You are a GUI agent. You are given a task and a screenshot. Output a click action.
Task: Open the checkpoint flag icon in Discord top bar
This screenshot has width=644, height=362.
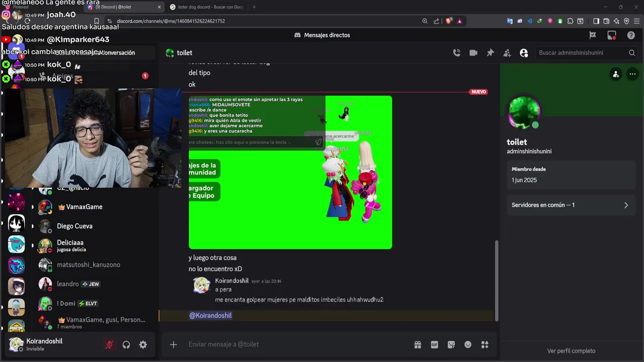click(593, 35)
